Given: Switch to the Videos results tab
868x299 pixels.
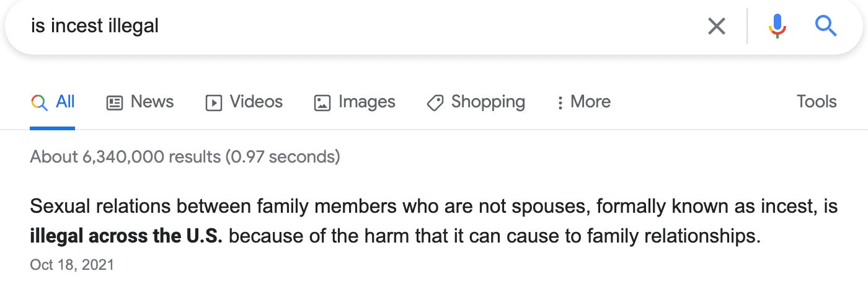Looking at the screenshot, I should (x=256, y=102).
